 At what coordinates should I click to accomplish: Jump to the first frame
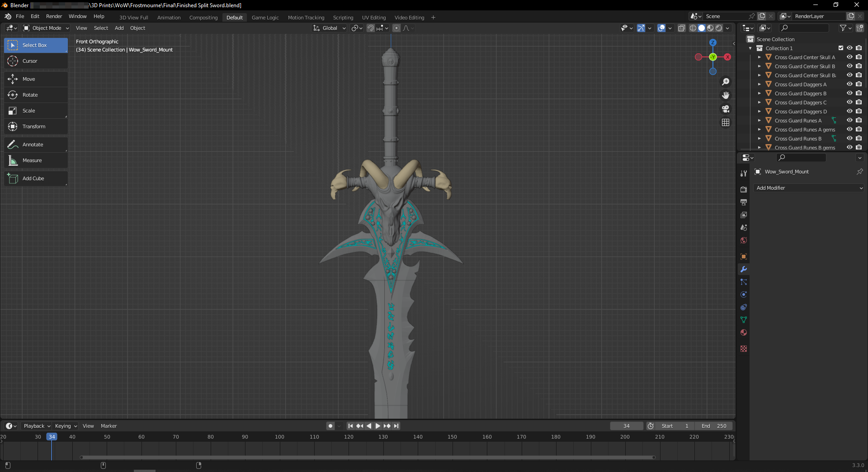pos(350,426)
